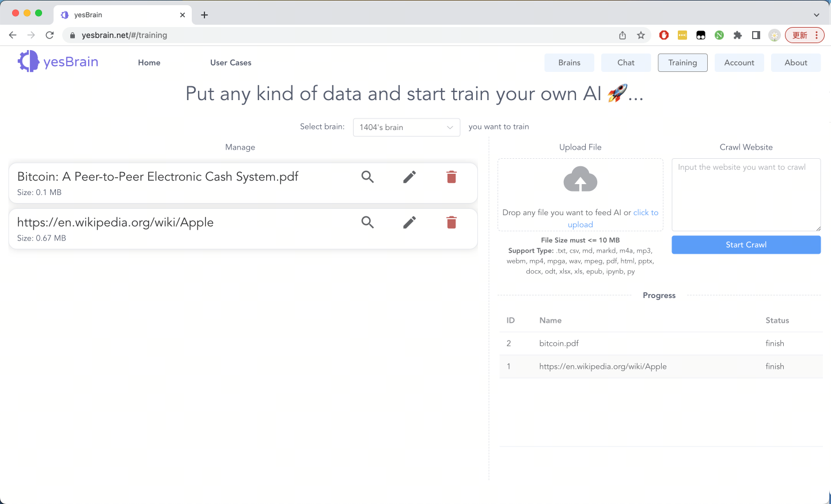This screenshot has width=831, height=504.
Task: Bookmark this page with the star
Action: click(x=641, y=35)
